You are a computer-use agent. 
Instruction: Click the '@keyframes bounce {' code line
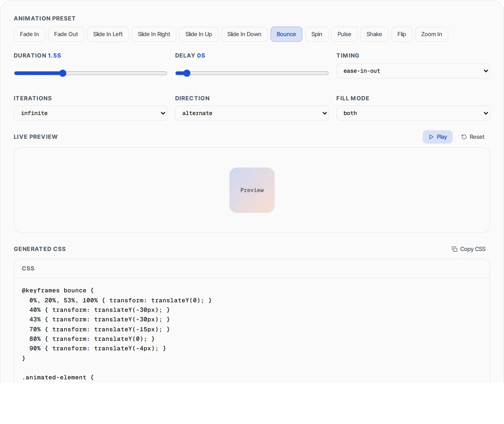coord(58,290)
